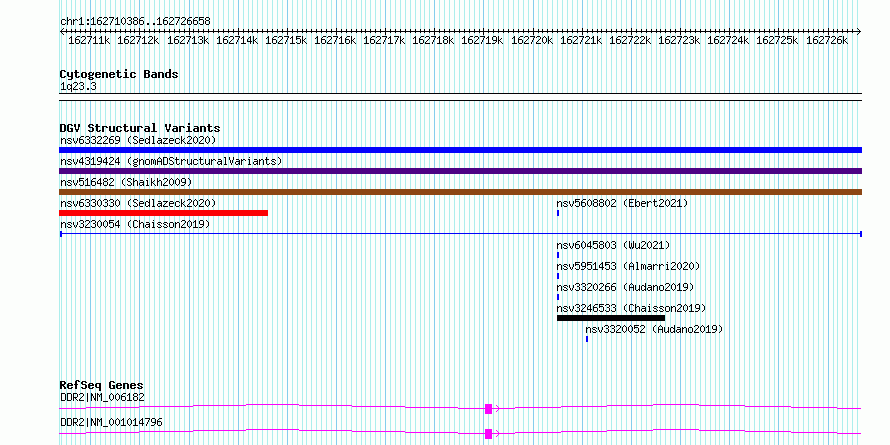Select the nsv6330330 (Sedlazeck2020) label
The height and width of the screenshot is (445, 890).
138,203
